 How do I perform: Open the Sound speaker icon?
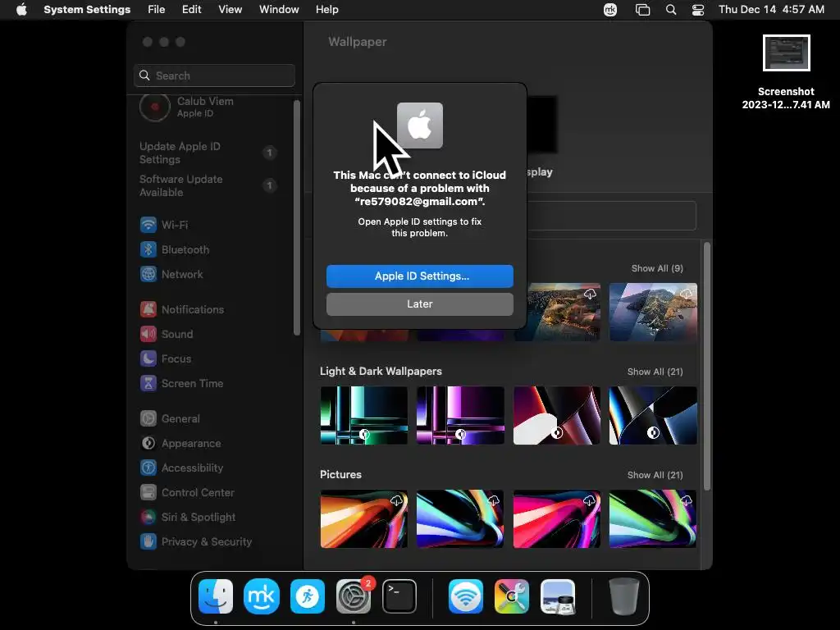[148, 335]
